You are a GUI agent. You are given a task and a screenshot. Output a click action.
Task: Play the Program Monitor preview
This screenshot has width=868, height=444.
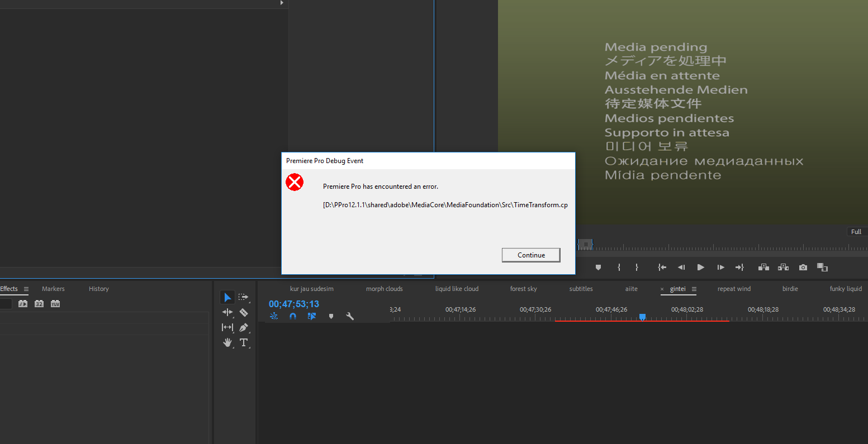point(700,268)
